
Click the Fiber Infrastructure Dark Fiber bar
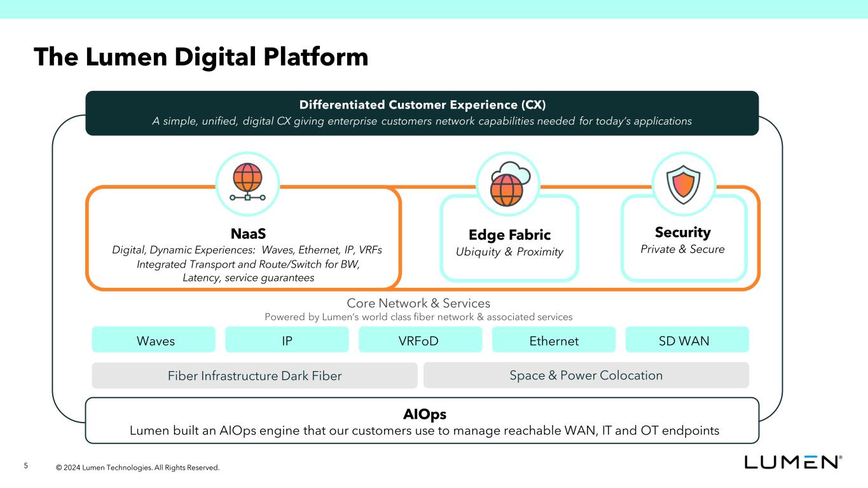pyautogui.click(x=254, y=376)
